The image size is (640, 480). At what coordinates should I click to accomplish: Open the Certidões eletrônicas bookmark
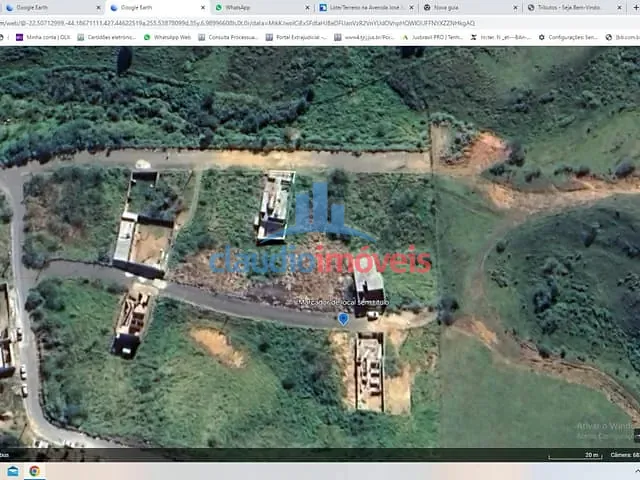pyautogui.click(x=107, y=37)
